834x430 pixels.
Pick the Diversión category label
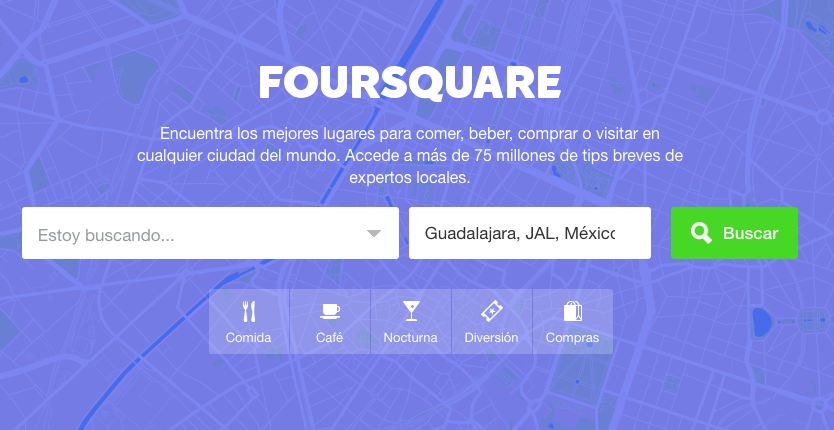coord(491,338)
